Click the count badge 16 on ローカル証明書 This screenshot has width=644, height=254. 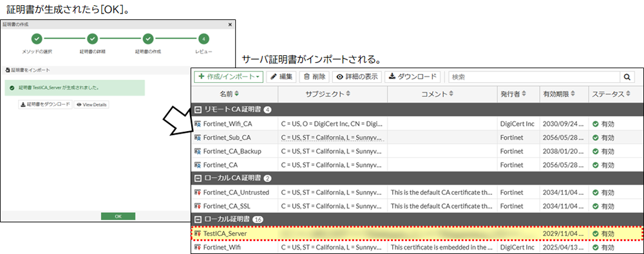[x=258, y=219]
